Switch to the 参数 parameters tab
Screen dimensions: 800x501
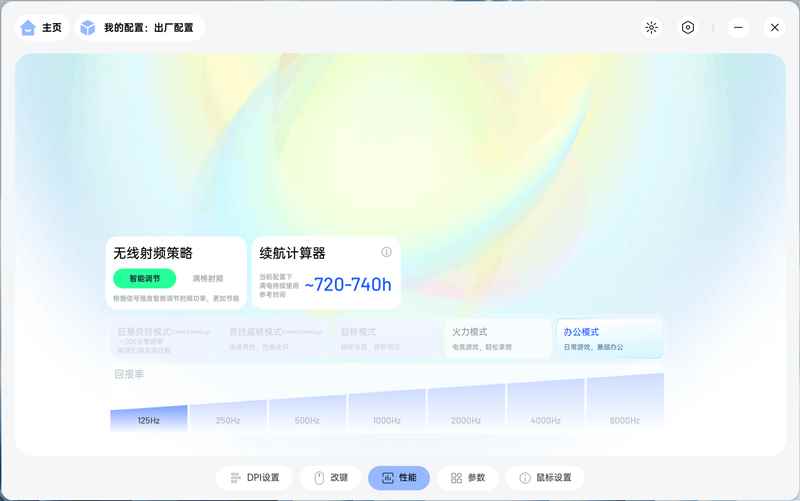[467, 478]
